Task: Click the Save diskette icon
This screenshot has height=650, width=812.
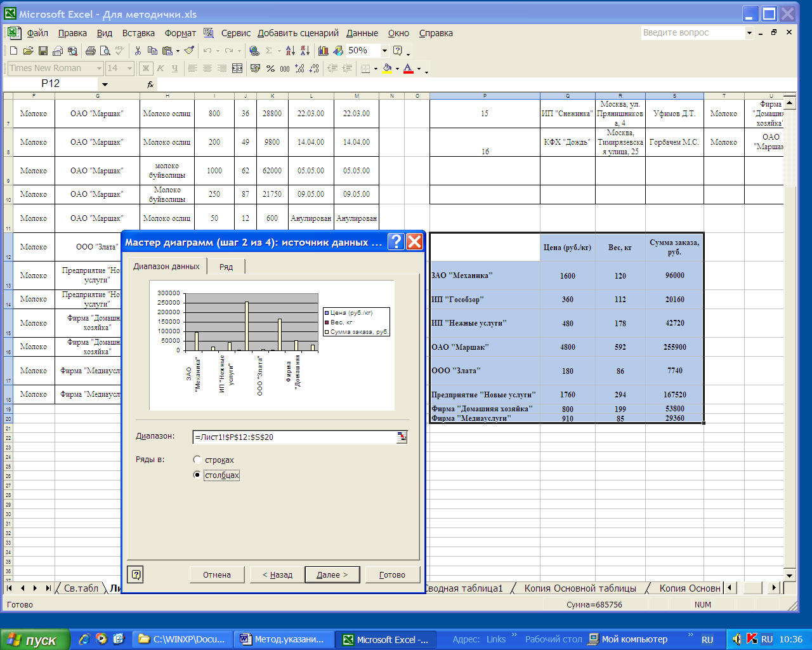Action: pos(43,51)
